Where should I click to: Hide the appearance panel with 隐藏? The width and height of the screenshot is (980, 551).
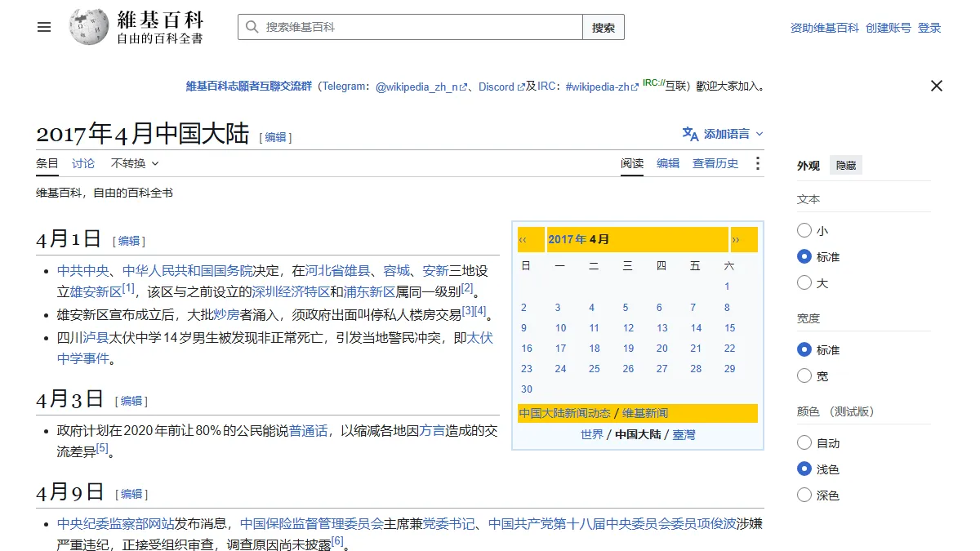(x=846, y=166)
